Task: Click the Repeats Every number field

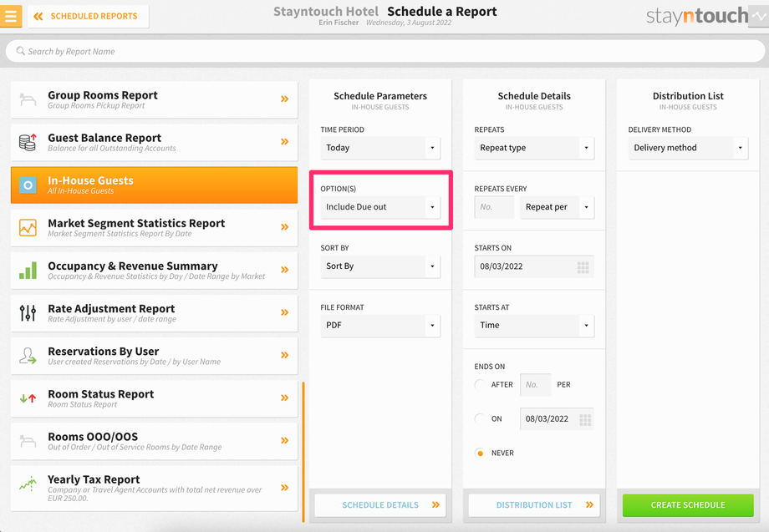Action: (494, 207)
